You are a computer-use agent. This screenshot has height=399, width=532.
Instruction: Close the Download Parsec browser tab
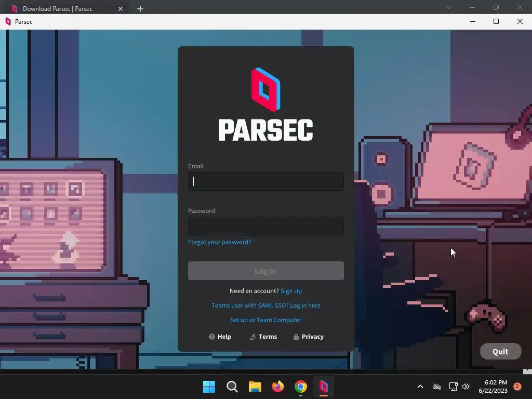(121, 9)
